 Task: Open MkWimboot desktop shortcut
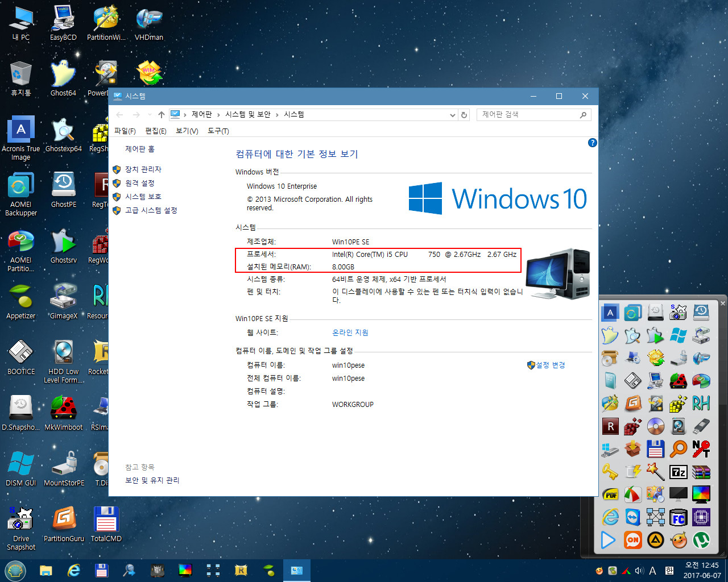63,413
